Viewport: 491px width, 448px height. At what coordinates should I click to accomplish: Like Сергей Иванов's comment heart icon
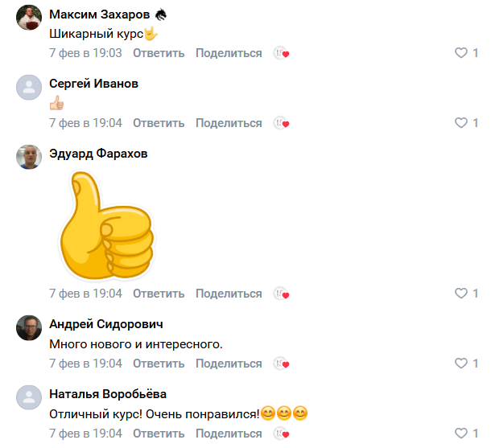461,123
